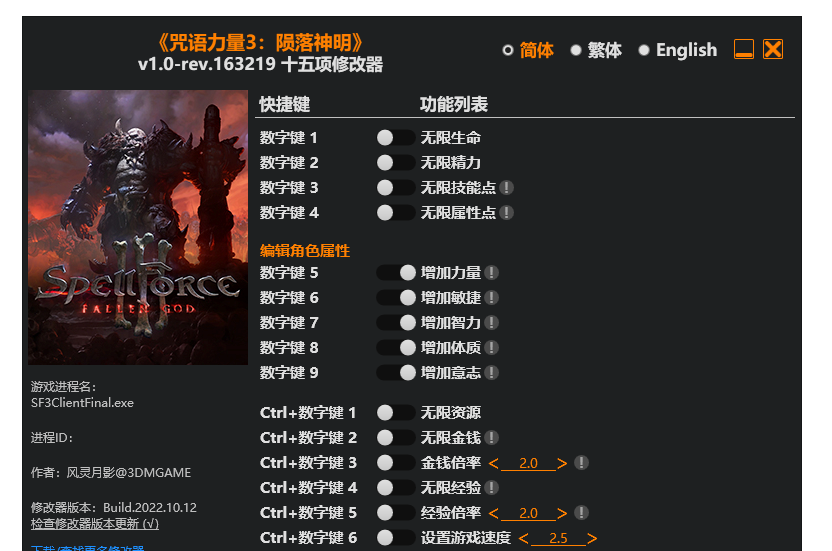Image resolution: width=832 pixels, height=551 pixels.
Task: Click 快捷键 column header
Action: click(x=284, y=104)
